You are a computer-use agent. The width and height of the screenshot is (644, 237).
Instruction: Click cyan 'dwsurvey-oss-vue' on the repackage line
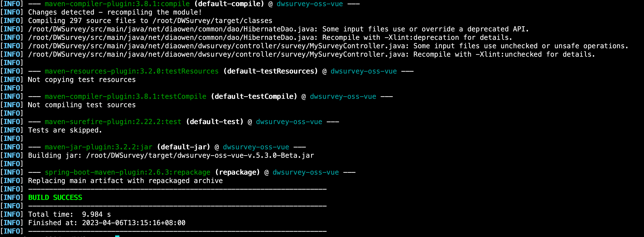click(x=306, y=172)
